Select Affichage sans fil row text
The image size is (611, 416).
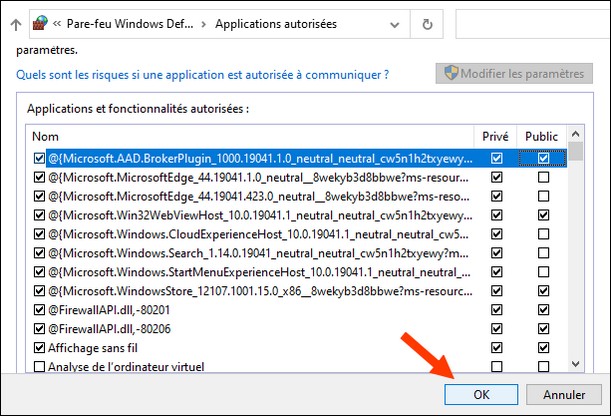[93, 348]
